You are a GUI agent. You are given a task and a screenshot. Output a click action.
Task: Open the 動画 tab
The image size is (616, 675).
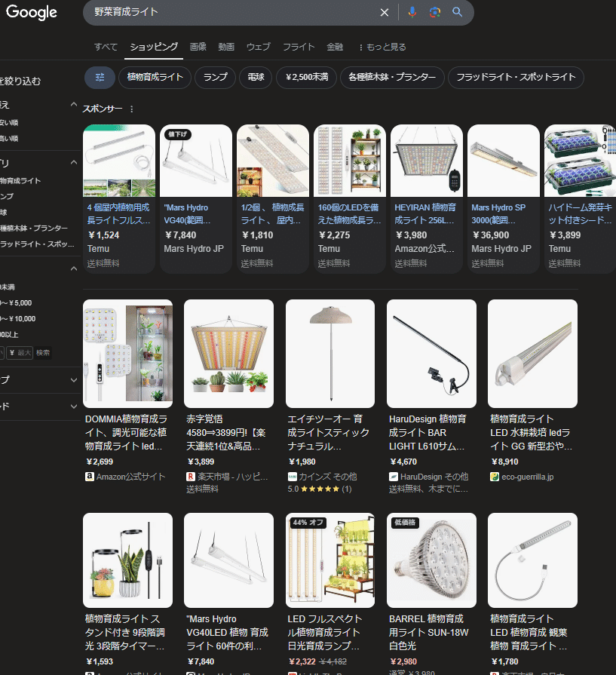coord(226,47)
